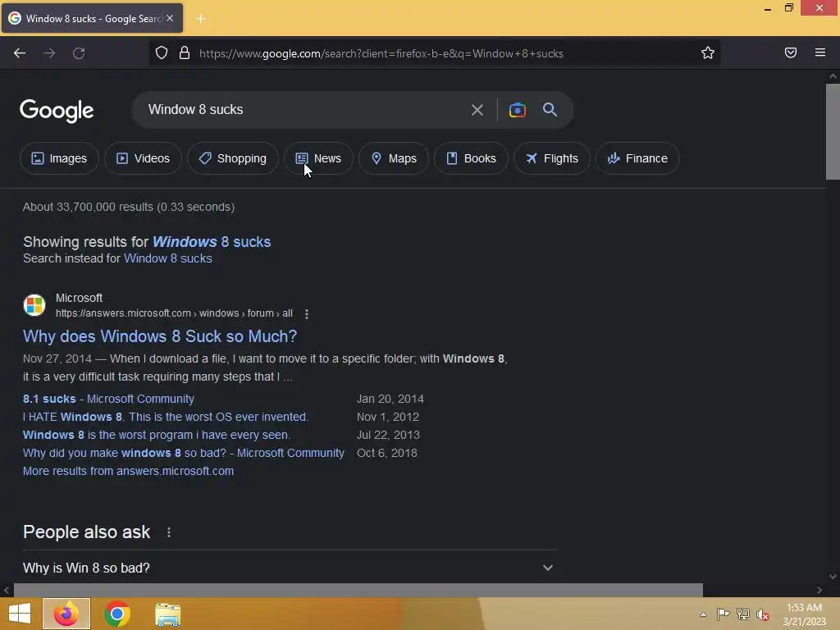The image size is (840, 630).
Task: Click the answers.microsoft.com result URL text
Action: click(x=174, y=313)
